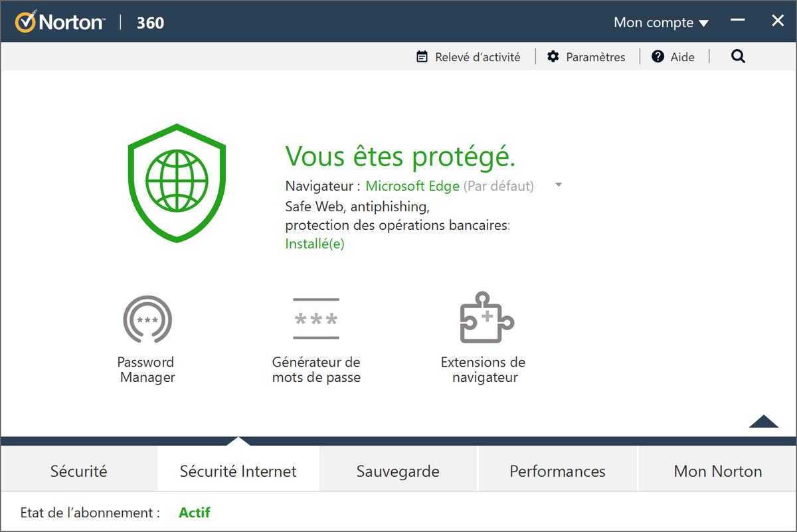This screenshot has width=797, height=532.
Task: Click the Installé(e) status link
Action: pyautogui.click(x=315, y=244)
